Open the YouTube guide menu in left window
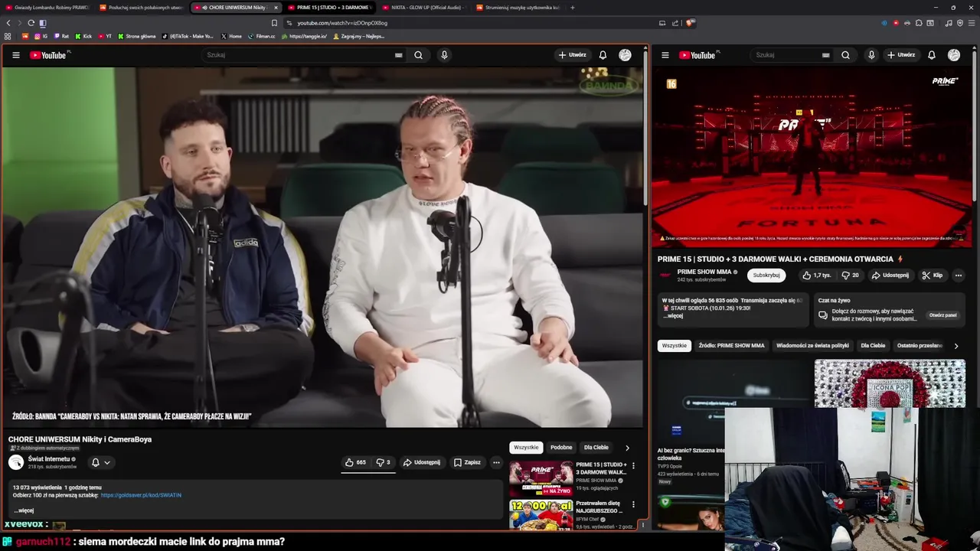Screen dimensions: 980x551 (15, 55)
